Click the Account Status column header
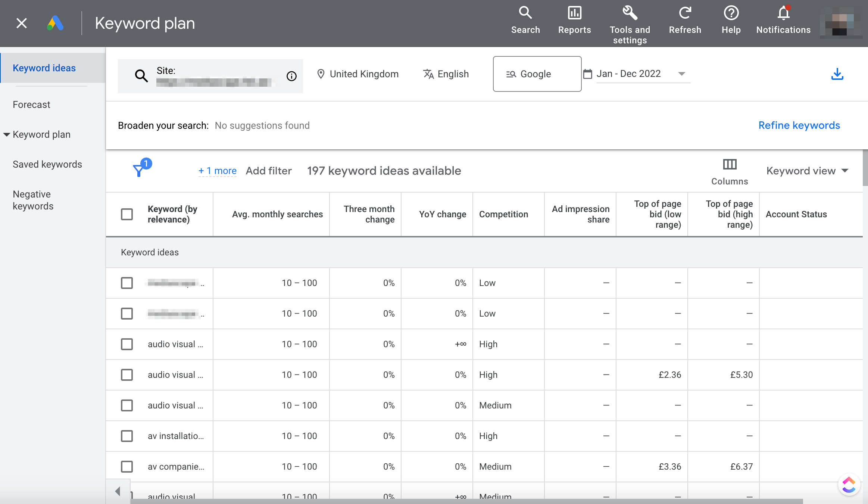Viewport: 868px width, 504px height. 796,214
